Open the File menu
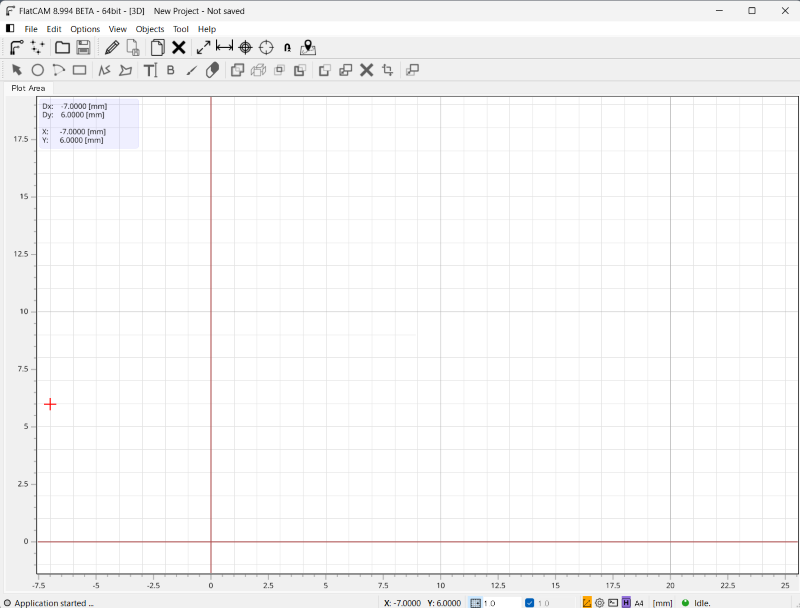Screen dimensions: 800x608 [31, 29]
